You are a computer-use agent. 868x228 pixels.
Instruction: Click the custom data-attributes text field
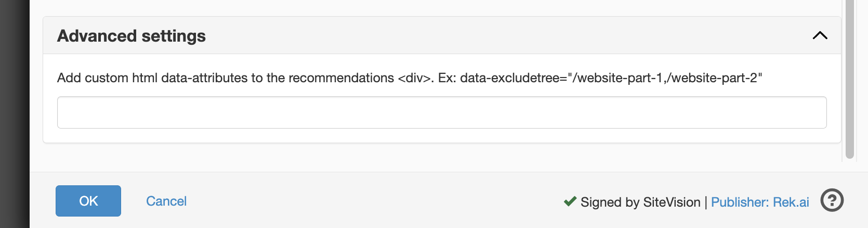441,112
